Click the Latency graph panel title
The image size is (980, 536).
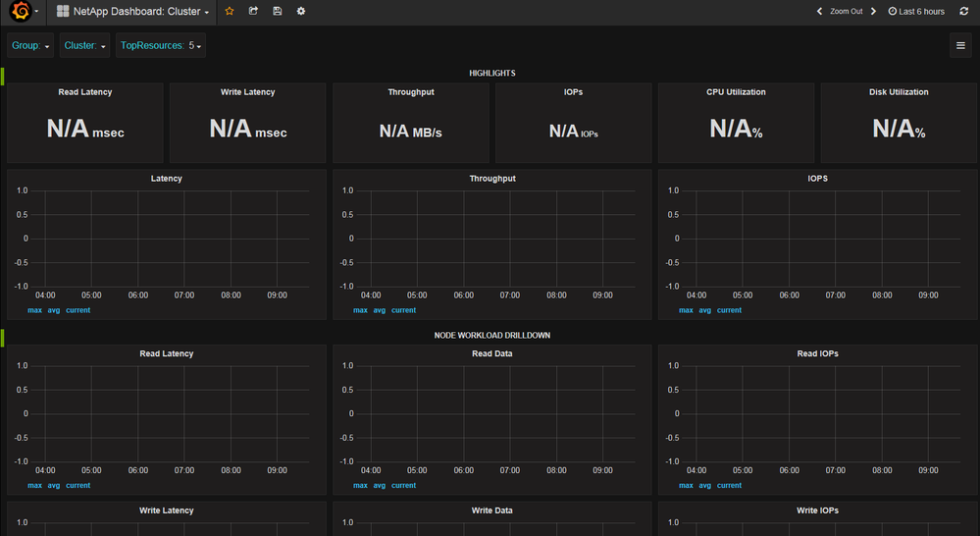tap(166, 179)
